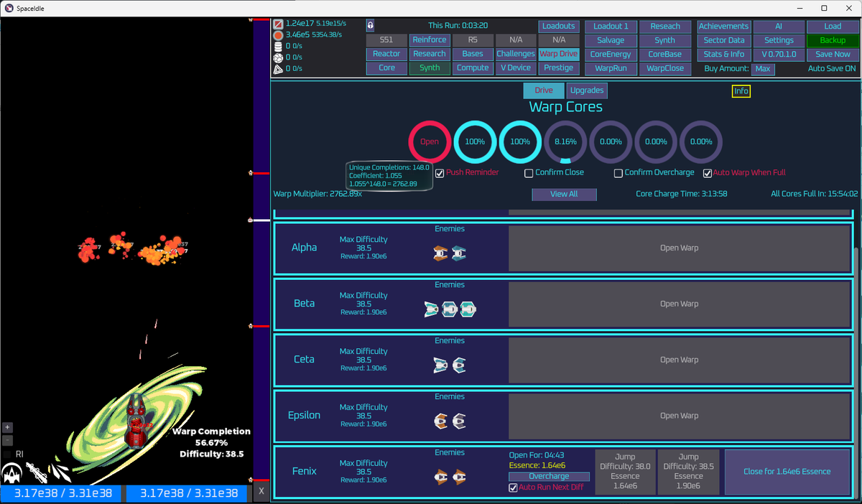Toggle the Buy Amount Max button

pos(763,69)
